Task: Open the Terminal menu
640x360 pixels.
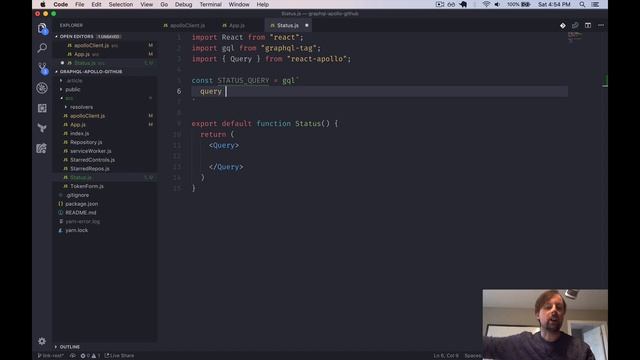Action: pyautogui.click(x=210, y=4)
